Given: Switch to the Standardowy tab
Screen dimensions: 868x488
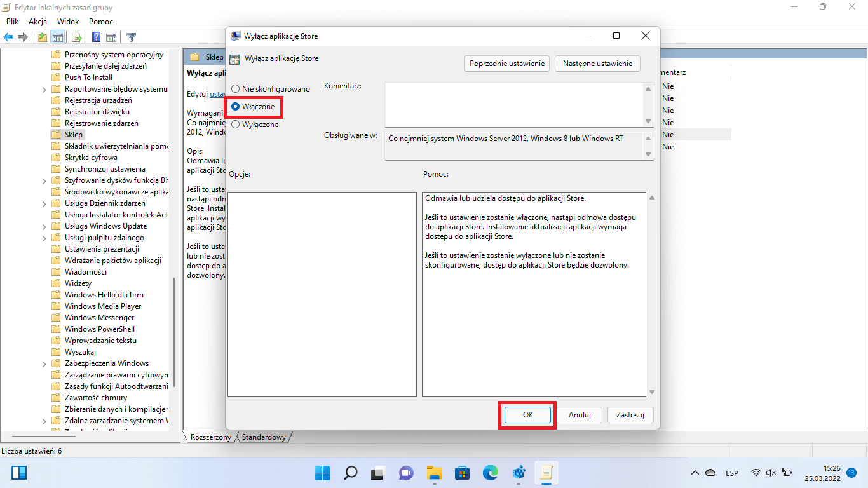Looking at the screenshot, I should click(x=264, y=437).
